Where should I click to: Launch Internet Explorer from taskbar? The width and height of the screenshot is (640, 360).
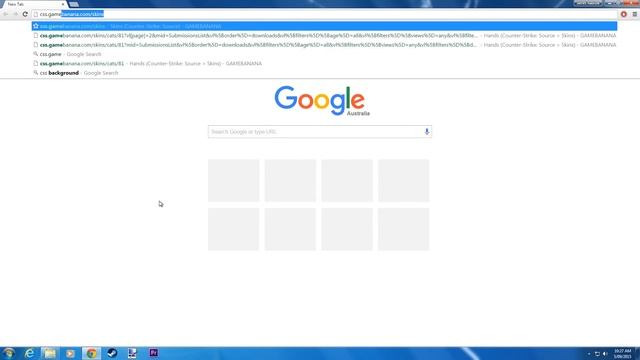29,353
